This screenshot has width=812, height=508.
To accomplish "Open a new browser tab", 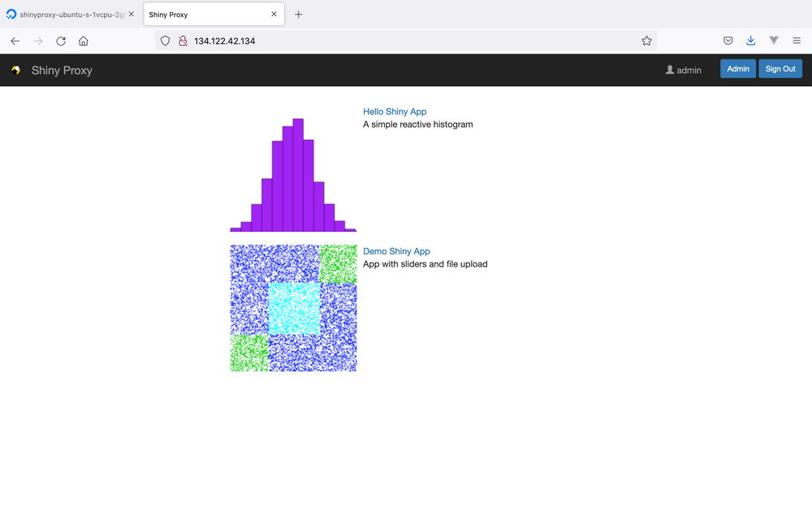I will click(x=299, y=14).
